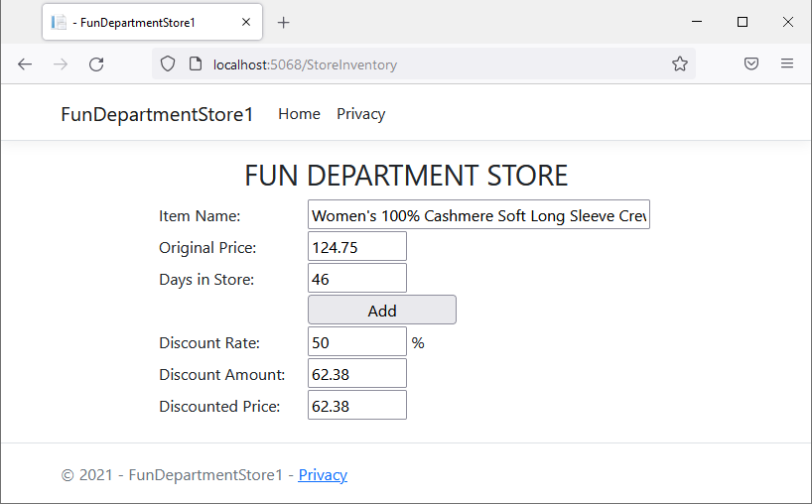Close the browser window

787,22
